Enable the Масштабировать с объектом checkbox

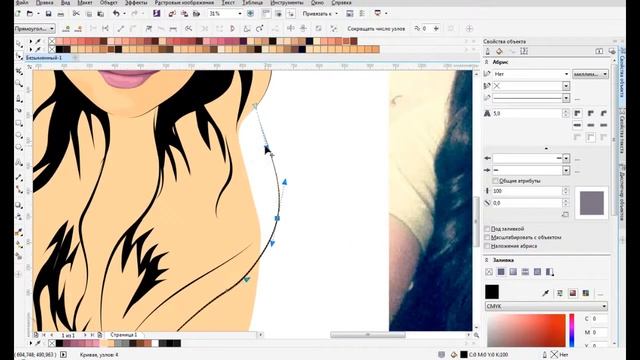coord(487,237)
